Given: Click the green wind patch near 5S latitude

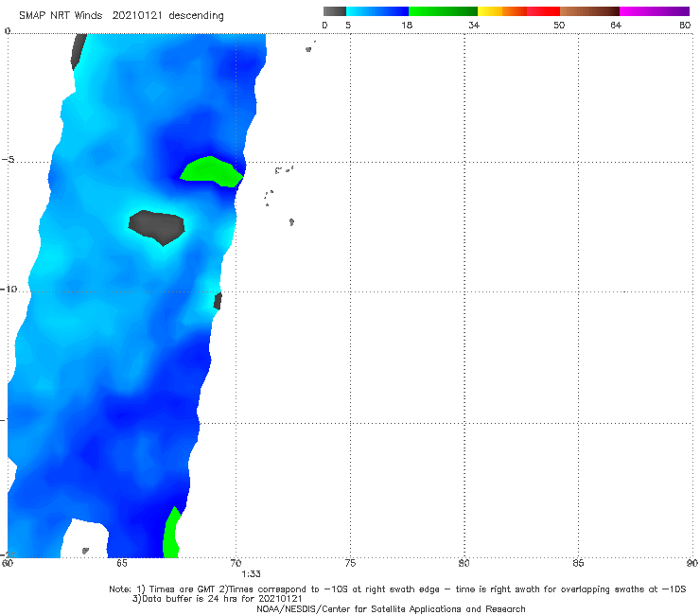Looking at the screenshot, I should pos(211,172).
